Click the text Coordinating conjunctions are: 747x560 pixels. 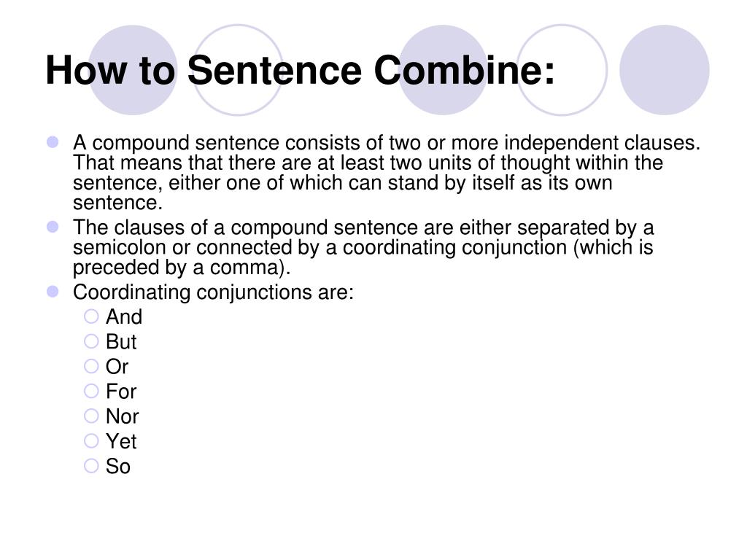pyautogui.click(x=214, y=292)
